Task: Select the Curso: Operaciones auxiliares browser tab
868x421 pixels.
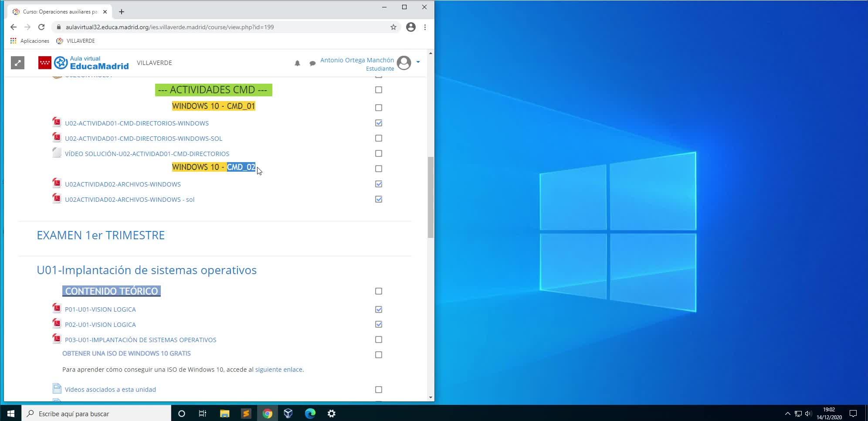Action: point(60,12)
